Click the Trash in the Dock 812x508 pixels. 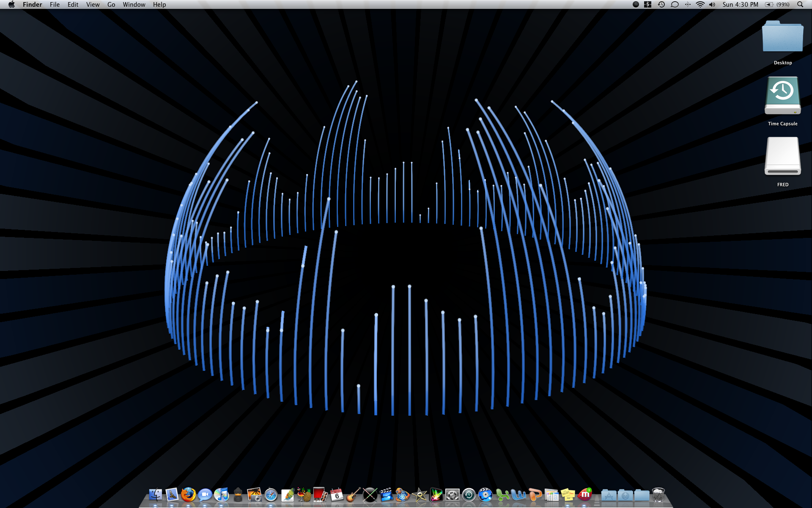(x=658, y=494)
